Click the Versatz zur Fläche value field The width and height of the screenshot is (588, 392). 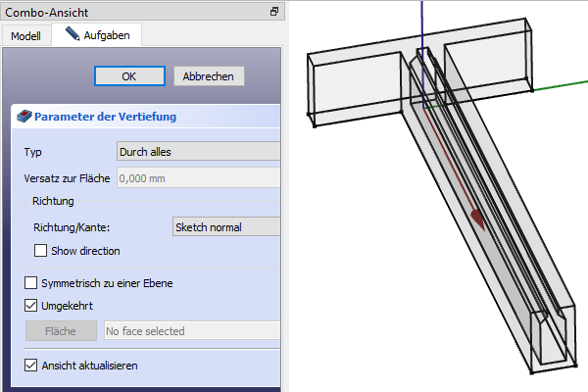click(197, 178)
